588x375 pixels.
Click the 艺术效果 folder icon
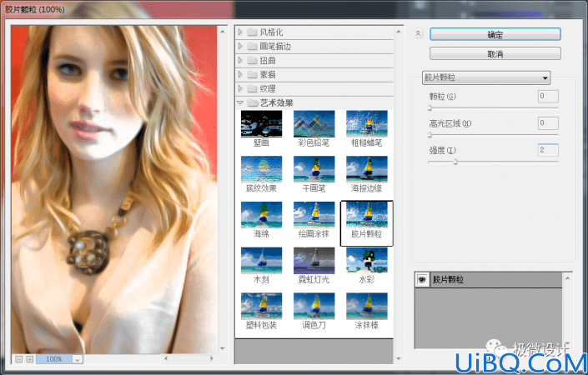tap(253, 102)
